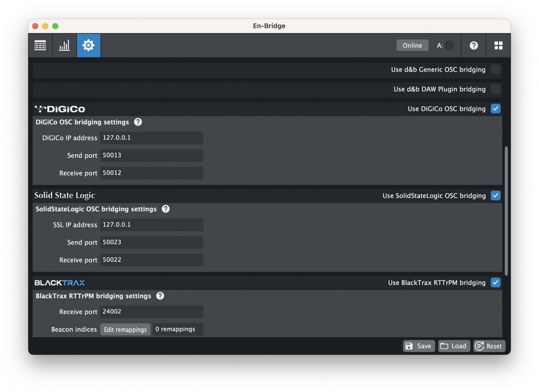Click the BlackTrax Receive port 24002 field

tap(151, 312)
